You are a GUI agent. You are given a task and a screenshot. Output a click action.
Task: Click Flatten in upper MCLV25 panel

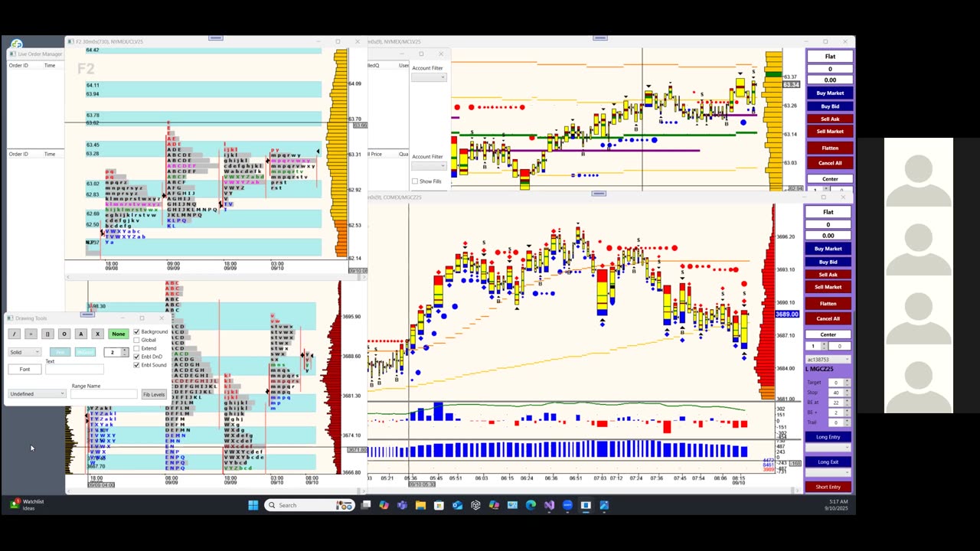pos(830,148)
